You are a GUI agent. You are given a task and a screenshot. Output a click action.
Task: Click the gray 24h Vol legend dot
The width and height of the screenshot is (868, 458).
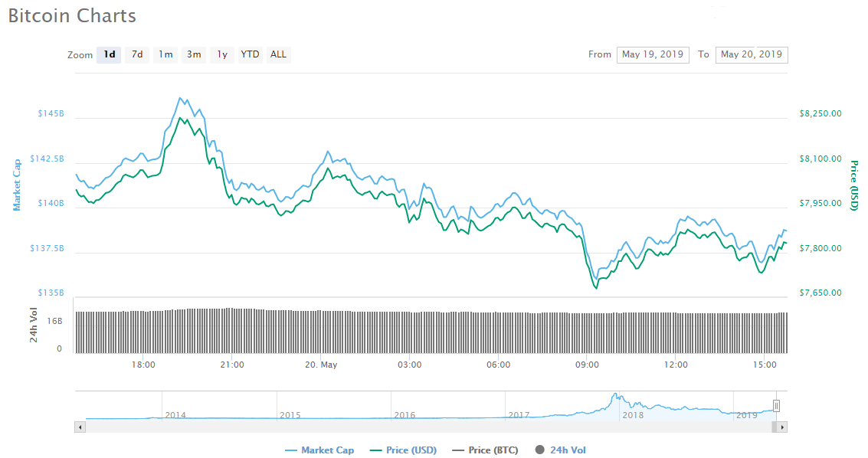pyautogui.click(x=542, y=450)
